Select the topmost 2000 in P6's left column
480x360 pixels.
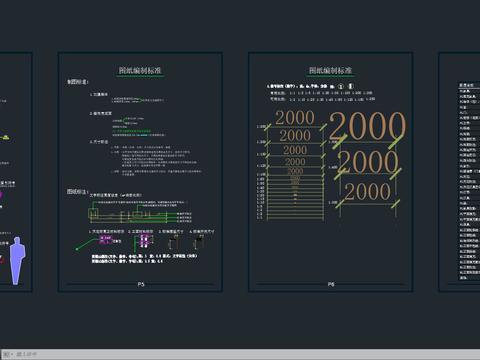coord(295,118)
